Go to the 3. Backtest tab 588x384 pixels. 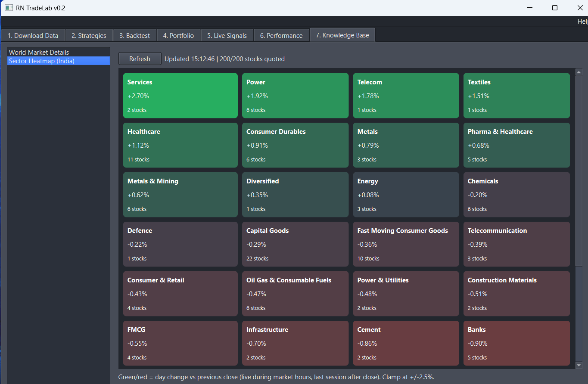135,35
